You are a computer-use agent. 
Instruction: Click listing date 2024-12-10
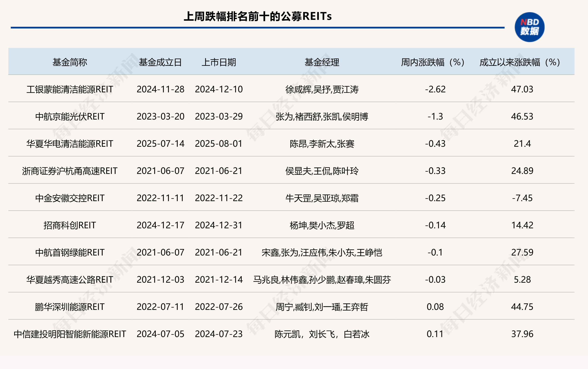(x=219, y=89)
